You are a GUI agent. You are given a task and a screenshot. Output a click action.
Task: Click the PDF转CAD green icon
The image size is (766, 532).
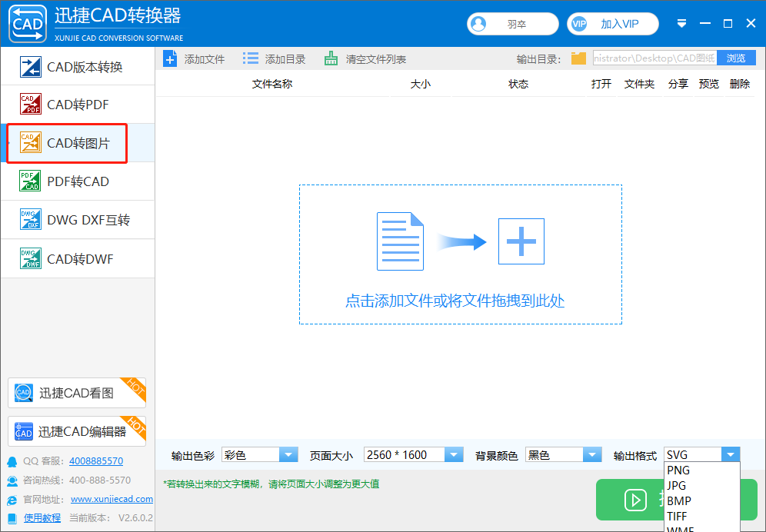pos(30,181)
